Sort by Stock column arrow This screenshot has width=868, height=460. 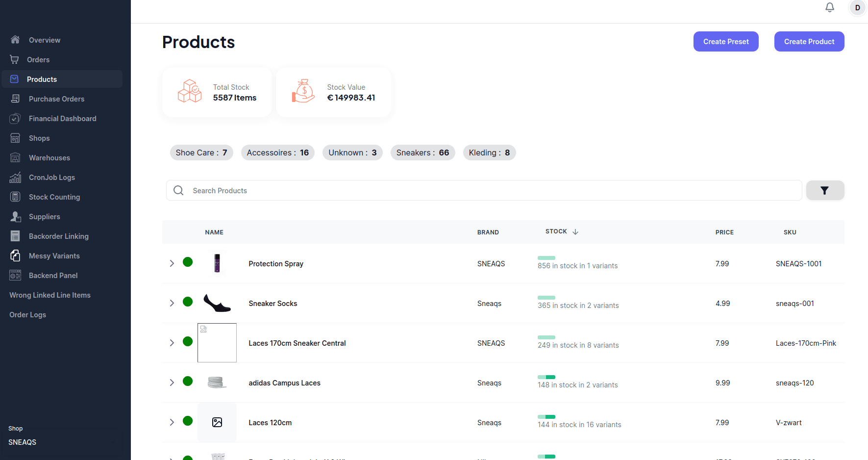575,232
